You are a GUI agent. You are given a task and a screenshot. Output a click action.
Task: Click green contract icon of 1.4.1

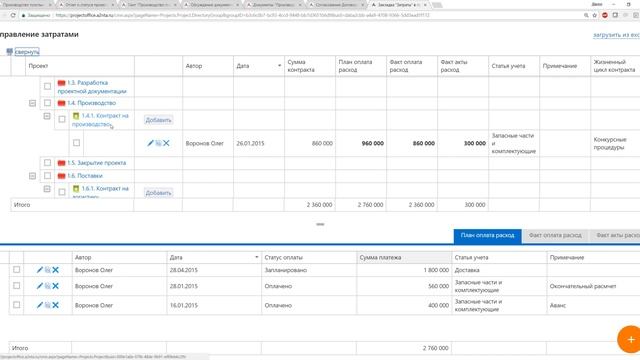[x=76, y=116]
